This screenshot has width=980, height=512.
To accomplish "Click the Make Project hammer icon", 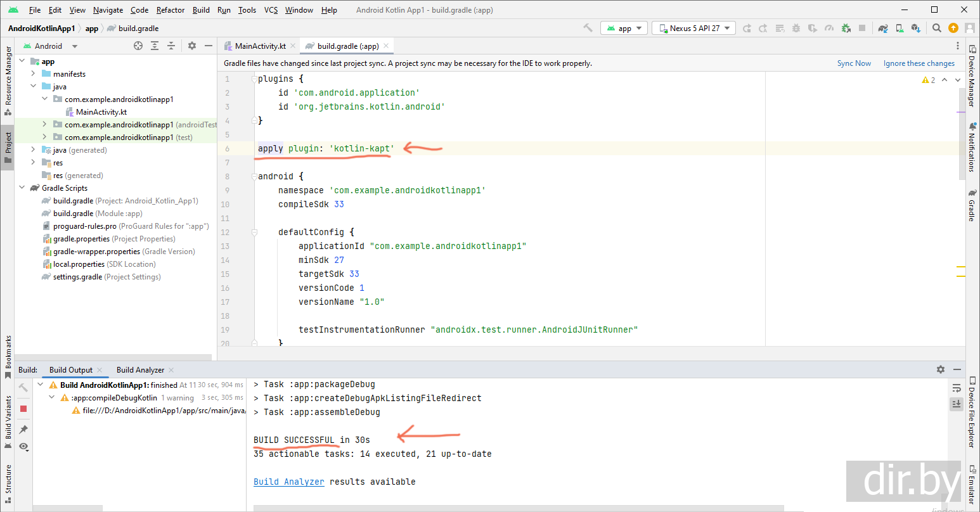I will [588, 28].
